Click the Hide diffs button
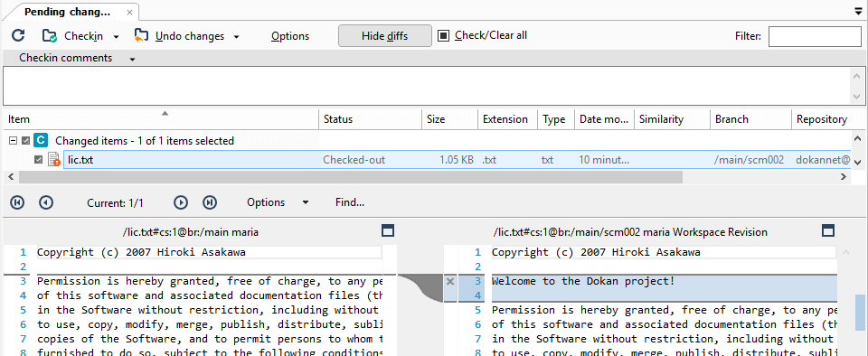The width and height of the screenshot is (868, 356). pos(385,36)
